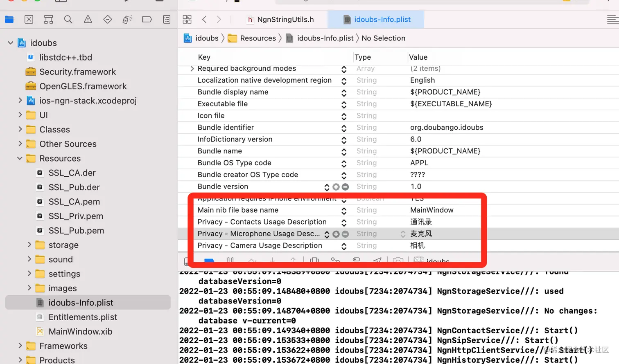Expand ios-ngn-stack.xcodeproj
619x364 pixels.
coord(20,100)
